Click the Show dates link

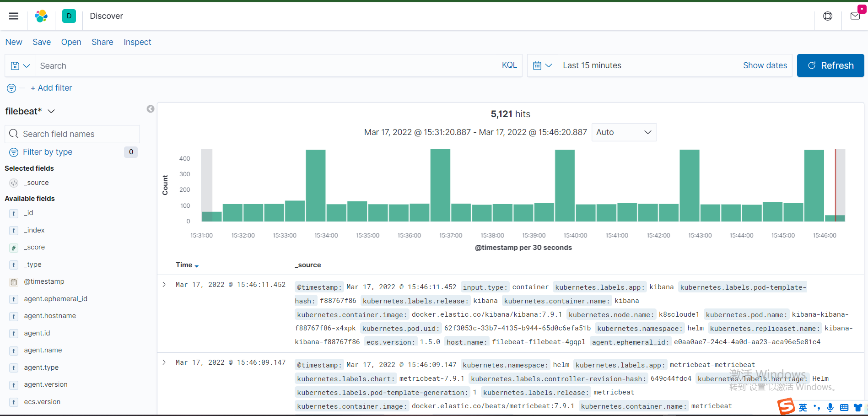click(x=765, y=65)
